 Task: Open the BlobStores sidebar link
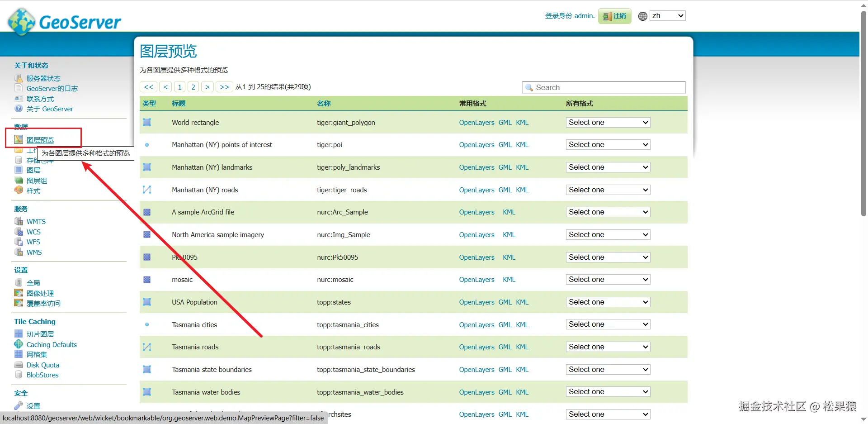coord(42,375)
